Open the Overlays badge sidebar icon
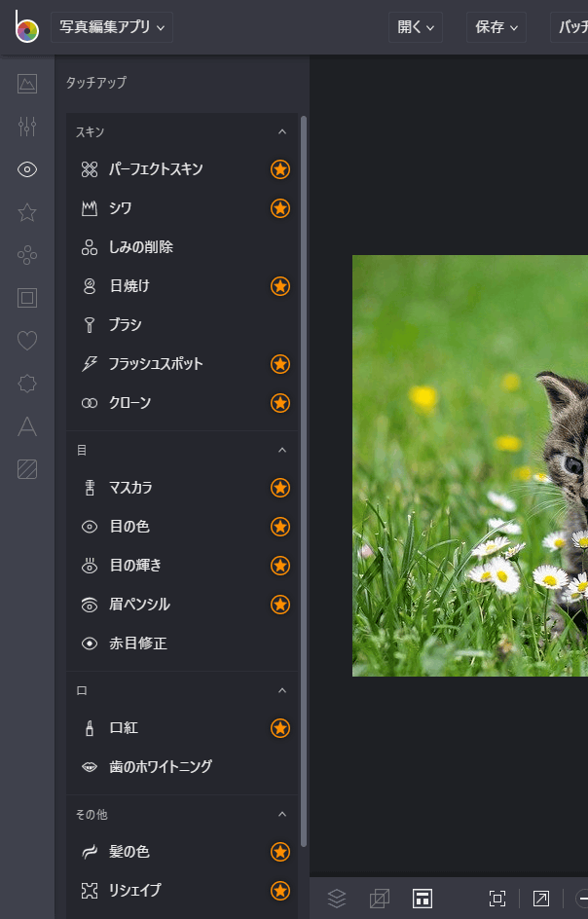The height and width of the screenshot is (919, 588). pos(27,384)
